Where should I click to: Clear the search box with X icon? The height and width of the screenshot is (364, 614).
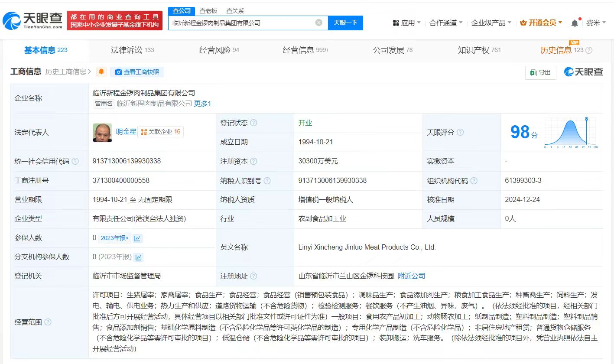319,23
